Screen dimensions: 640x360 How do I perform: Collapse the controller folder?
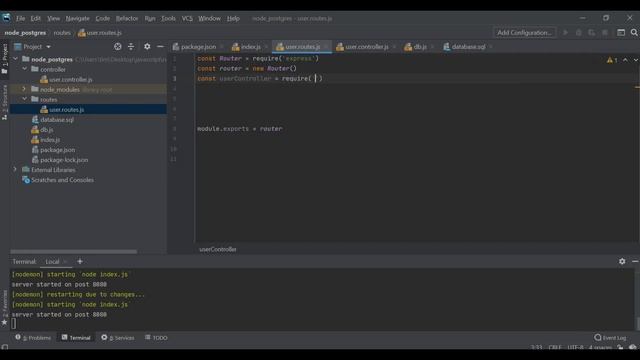24,69
